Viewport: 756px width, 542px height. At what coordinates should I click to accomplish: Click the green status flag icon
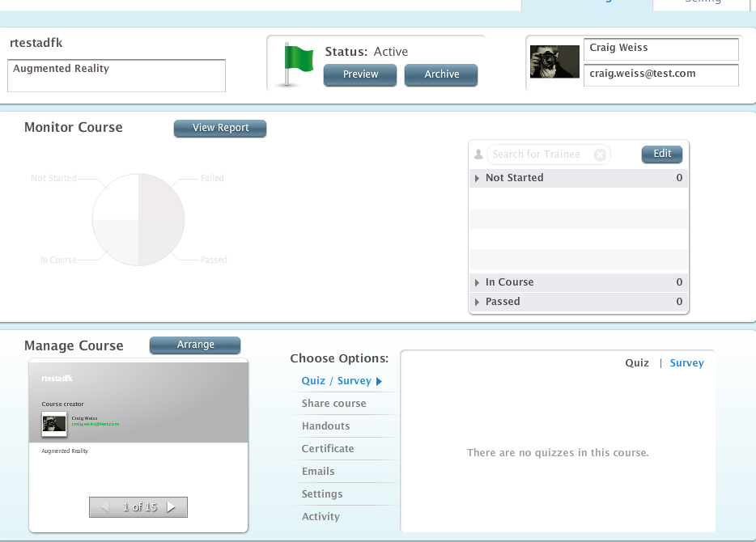click(296, 62)
